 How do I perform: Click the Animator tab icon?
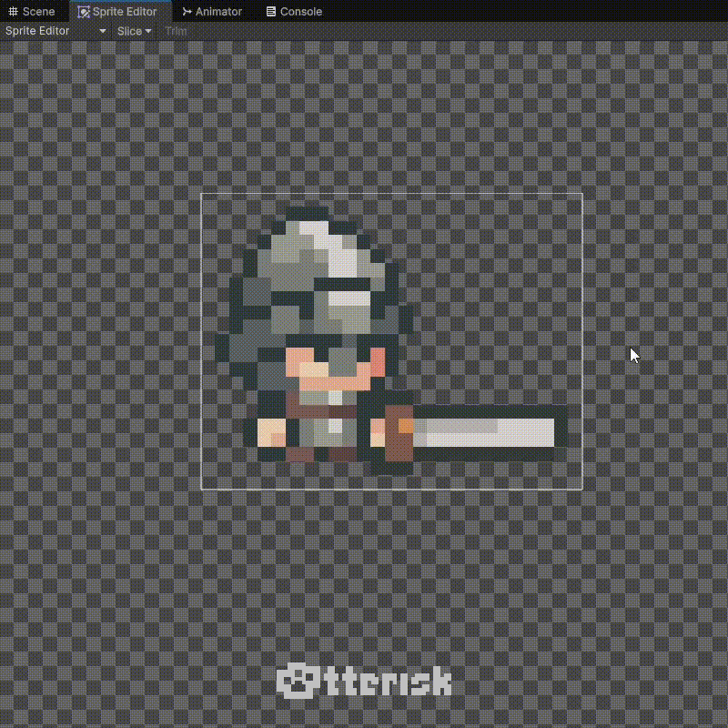point(187,12)
